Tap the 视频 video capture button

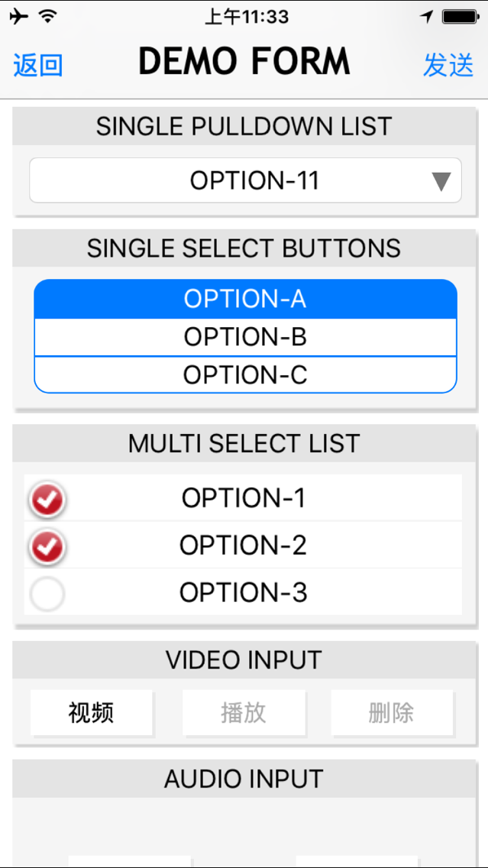(x=92, y=712)
